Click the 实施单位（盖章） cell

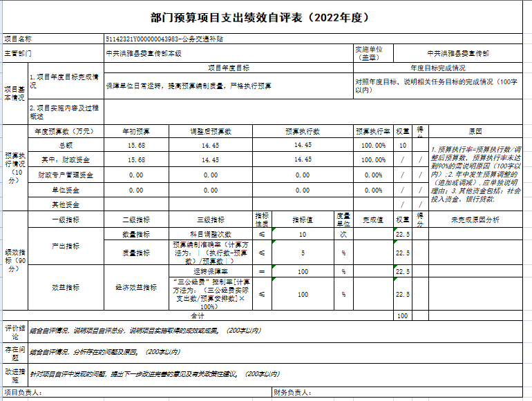point(373,53)
